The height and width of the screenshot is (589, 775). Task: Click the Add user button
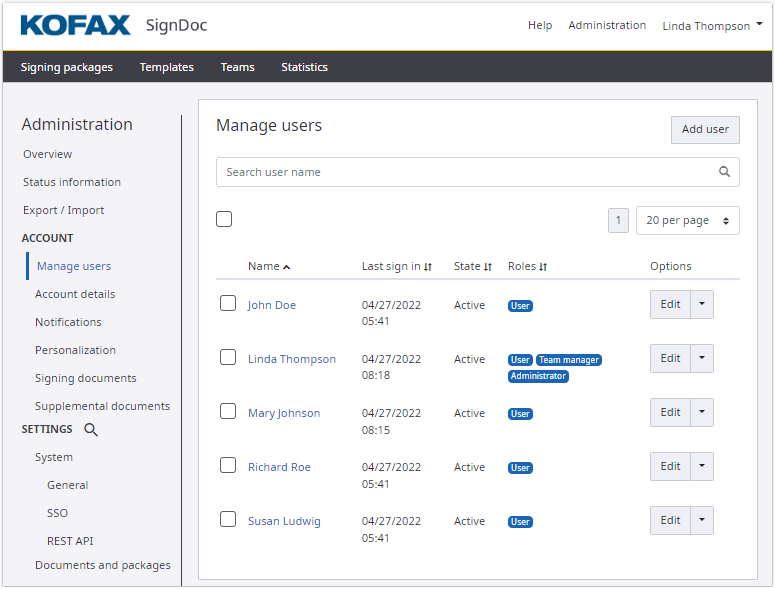pyautogui.click(x=705, y=130)
